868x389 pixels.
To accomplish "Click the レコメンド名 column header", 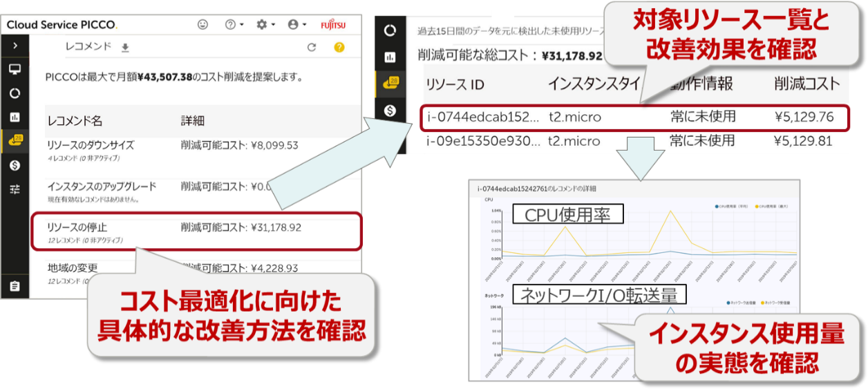I will click(x=75, y=121).
